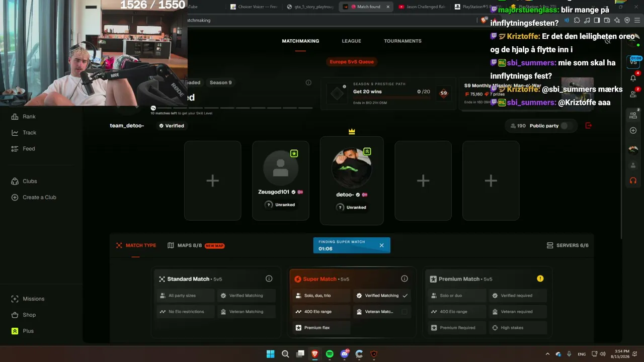
Task: Click the Solo, duo, trio option
Action: pyautogui.click(x=321, y=296)
